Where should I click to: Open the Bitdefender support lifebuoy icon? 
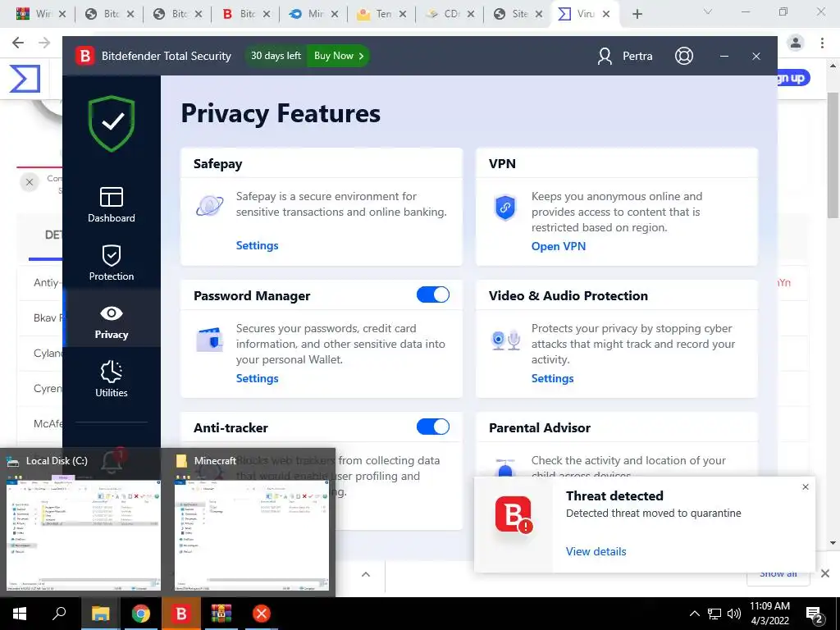pyautogui.click(x=683, y=56)
